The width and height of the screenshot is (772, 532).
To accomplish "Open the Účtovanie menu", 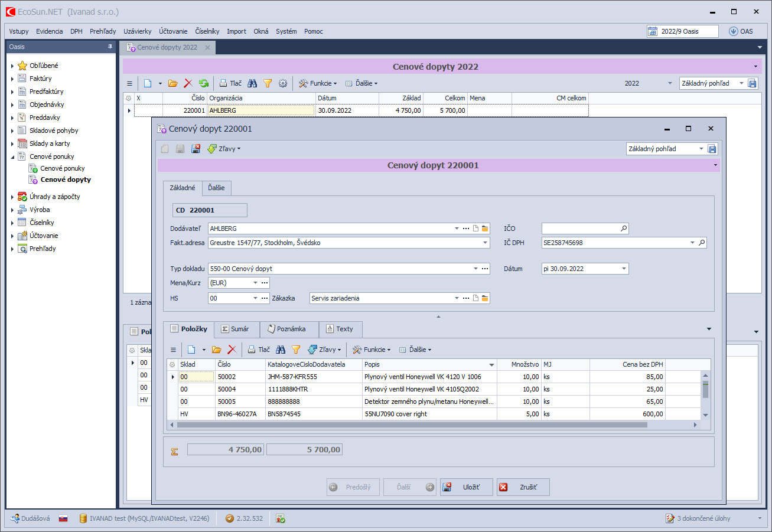I will [x=173, y=31].
